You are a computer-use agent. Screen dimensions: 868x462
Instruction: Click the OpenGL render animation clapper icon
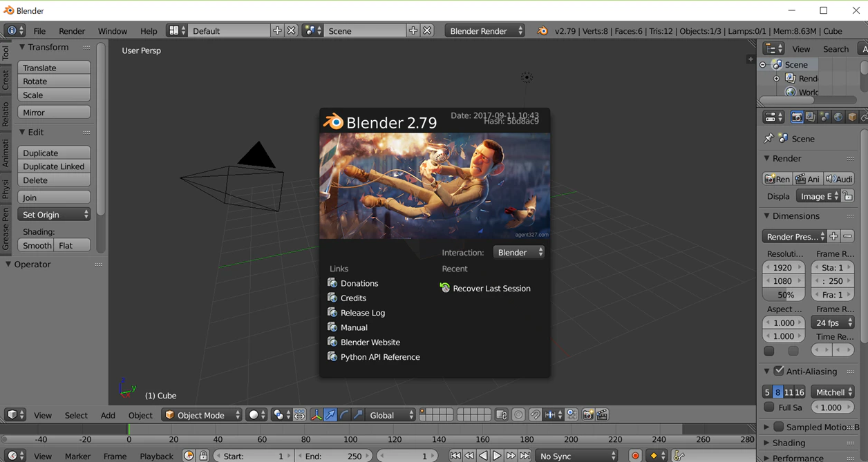point(603,415)
